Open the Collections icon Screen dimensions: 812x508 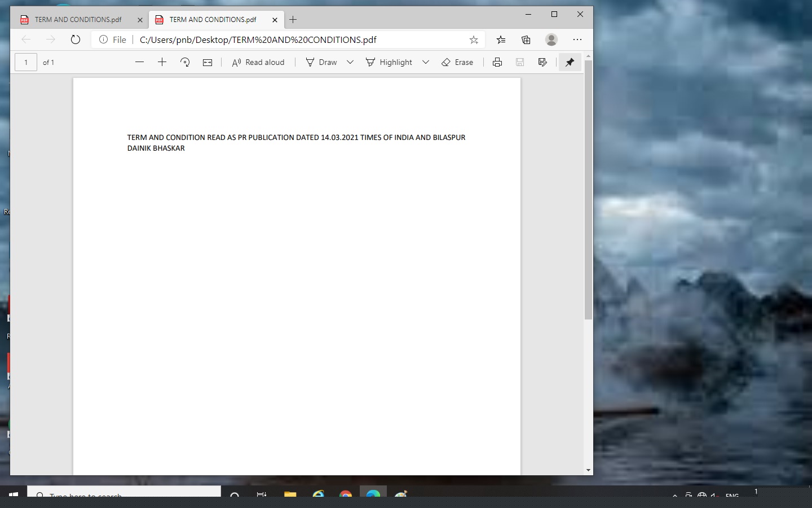click(526, 40)
